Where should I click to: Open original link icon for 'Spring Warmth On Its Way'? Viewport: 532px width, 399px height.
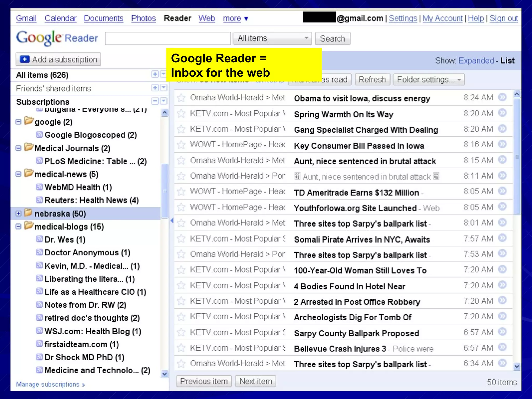[x=502, y=113]
